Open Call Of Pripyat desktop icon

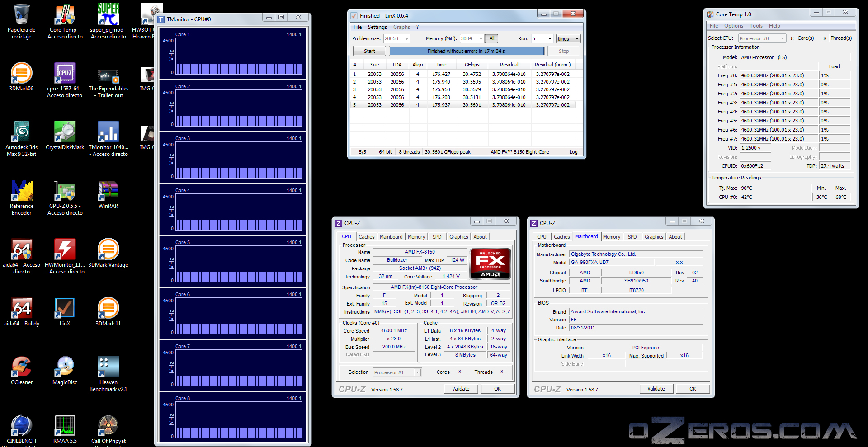point(108,429)
